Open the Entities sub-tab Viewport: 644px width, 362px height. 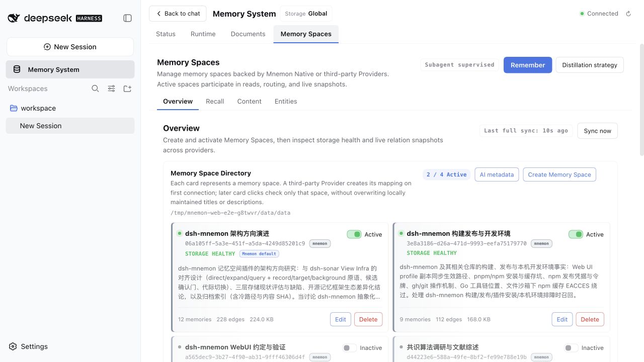click(286, 101)
